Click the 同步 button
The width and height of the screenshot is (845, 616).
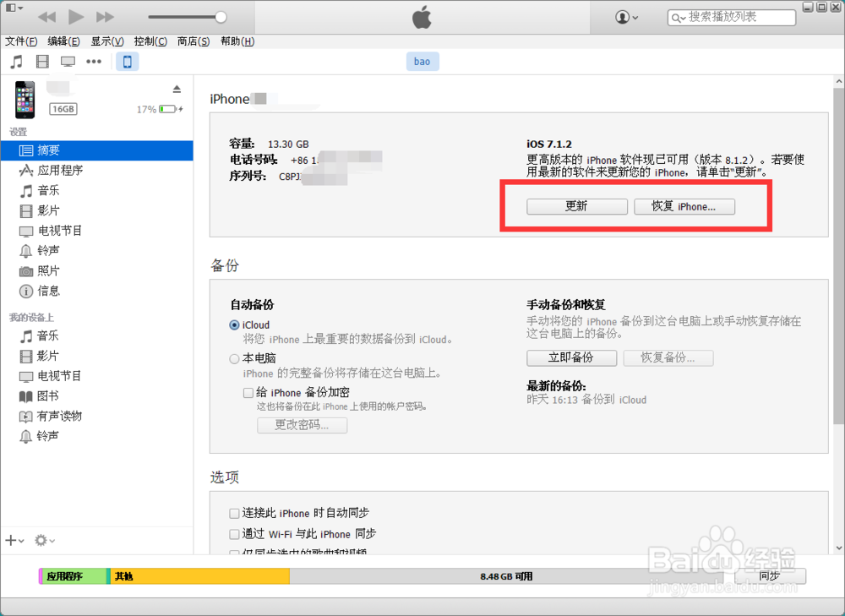click(x=770, y=576)
